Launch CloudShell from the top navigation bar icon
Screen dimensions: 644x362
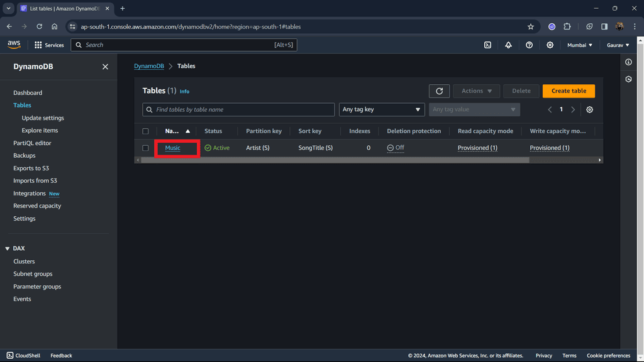click(x=487, y=45)
